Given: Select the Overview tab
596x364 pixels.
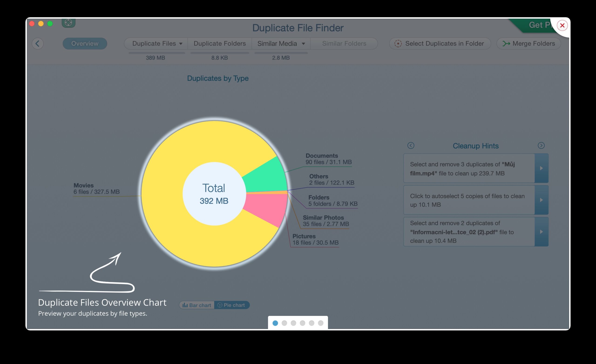Looking at the screenshot, I should point(85,43).
